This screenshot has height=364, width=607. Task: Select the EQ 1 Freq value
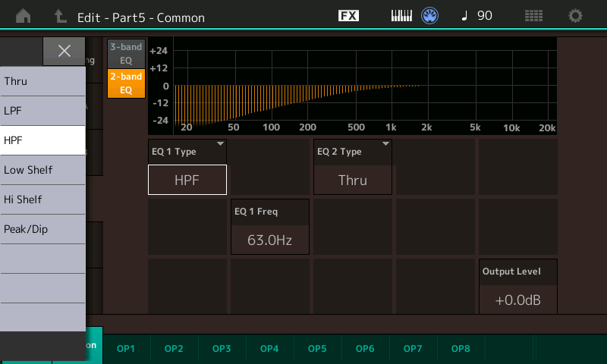point(270,240)
